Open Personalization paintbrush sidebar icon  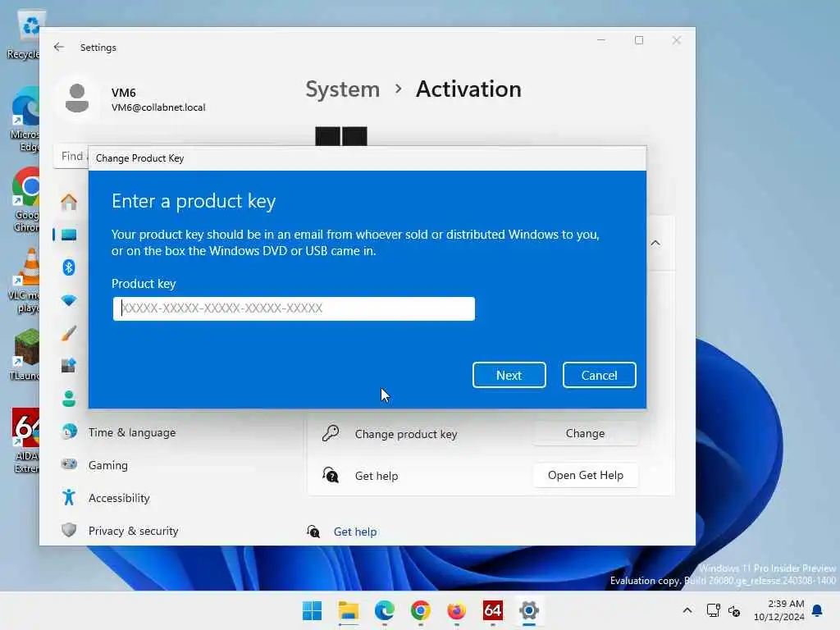point(69,333)
